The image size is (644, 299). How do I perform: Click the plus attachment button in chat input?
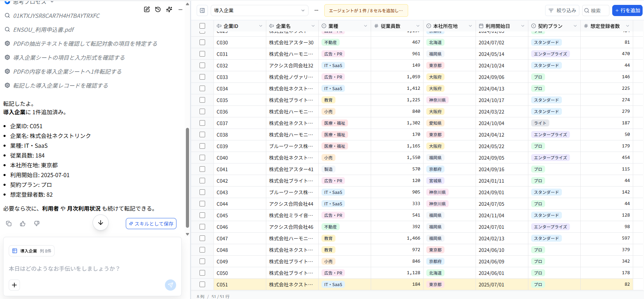point(14,285)
